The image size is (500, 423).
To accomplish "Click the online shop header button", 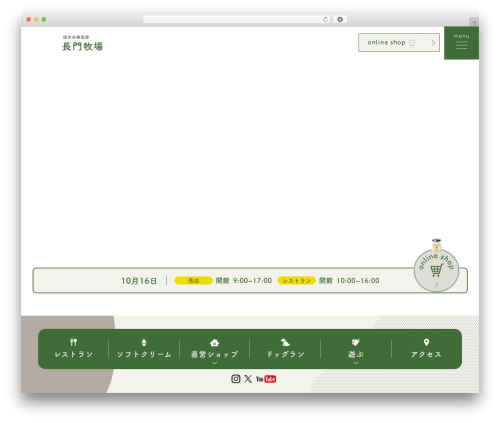I will click(399, 42).
